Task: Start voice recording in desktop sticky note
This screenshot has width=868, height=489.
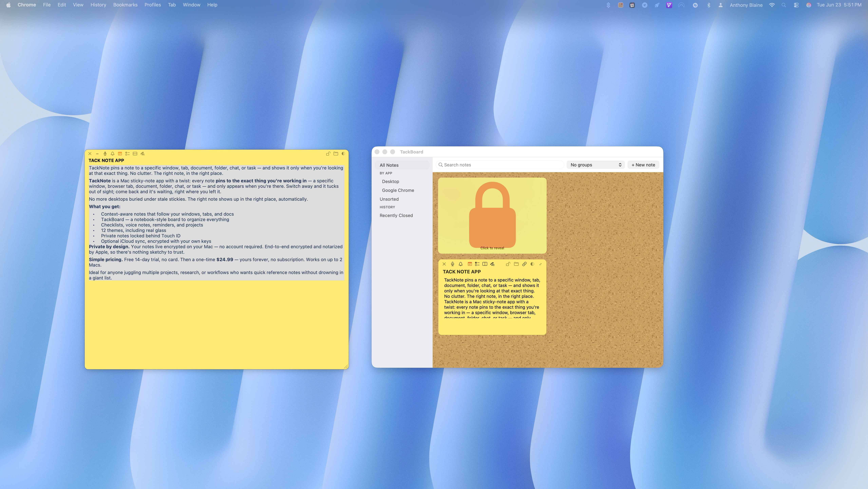Action: tap(105, 154)
